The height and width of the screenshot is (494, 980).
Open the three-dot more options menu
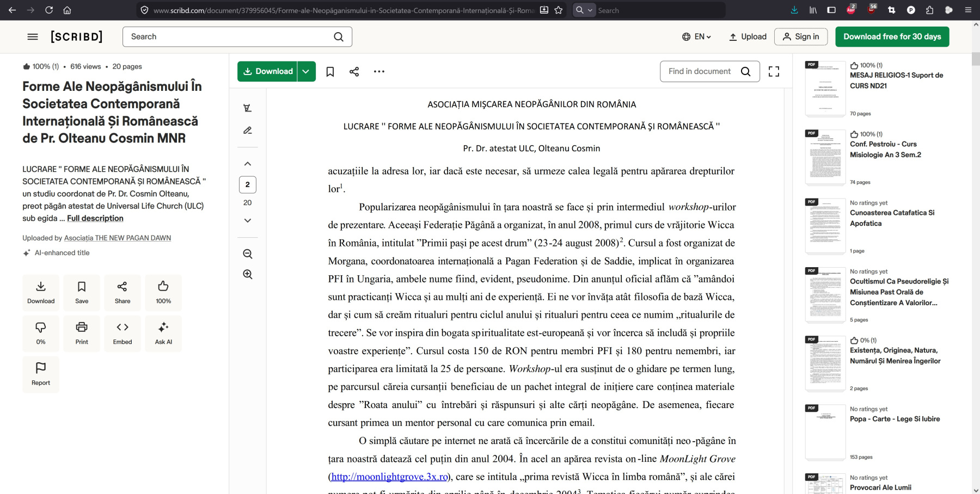pyautogui.click(x=379, y=71)
